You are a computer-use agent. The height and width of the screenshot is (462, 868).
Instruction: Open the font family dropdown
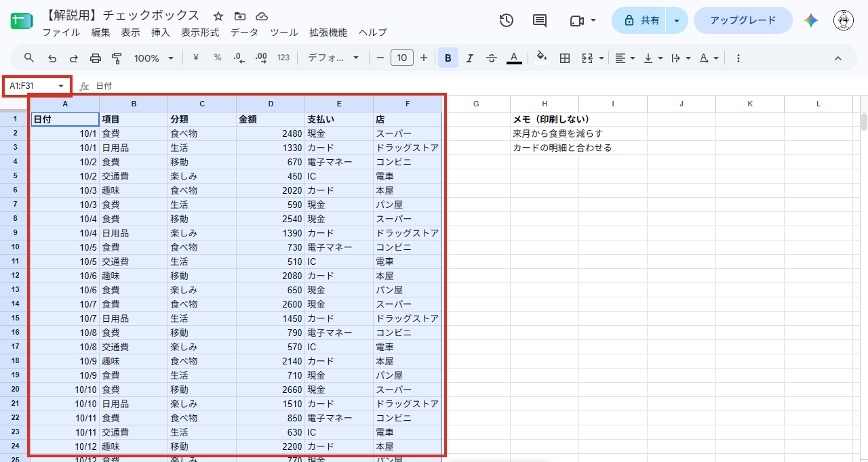click(334, 58)
